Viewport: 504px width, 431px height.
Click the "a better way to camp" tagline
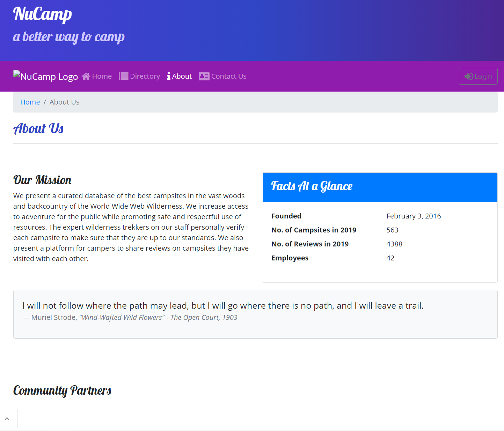69,37
